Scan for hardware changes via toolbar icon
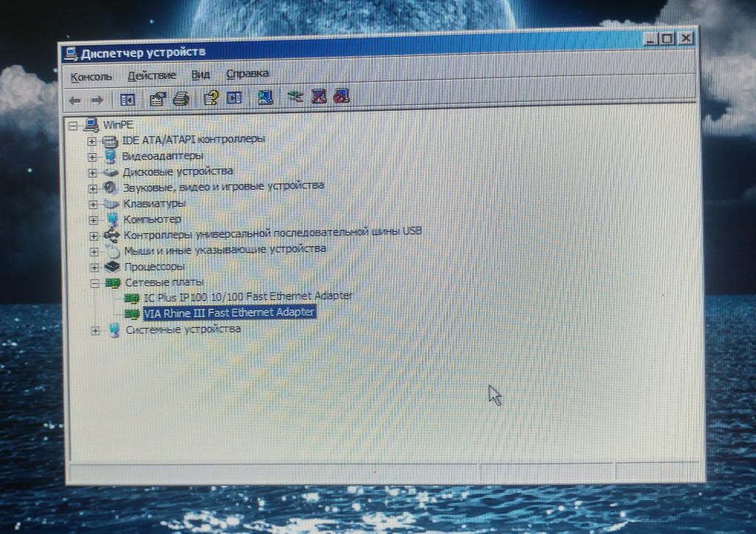The image size is (756, 534). [265, 97]
